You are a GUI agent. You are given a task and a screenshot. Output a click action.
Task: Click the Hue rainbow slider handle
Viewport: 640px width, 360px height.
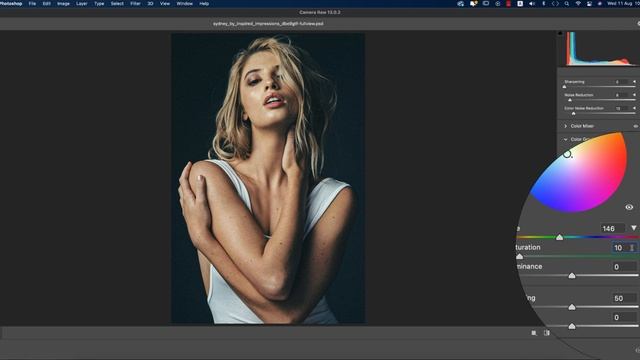click(x=560, y=237)
